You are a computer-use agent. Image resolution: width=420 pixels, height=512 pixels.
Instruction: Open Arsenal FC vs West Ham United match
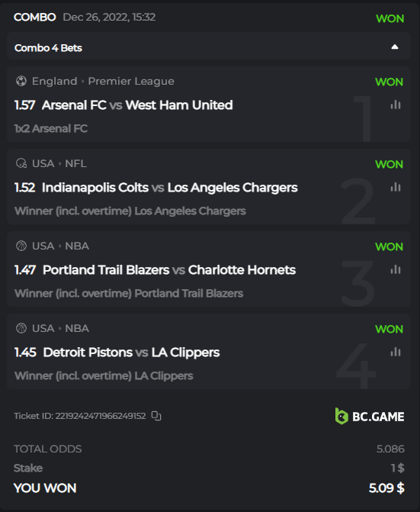pyautogui.click(x=137, y=105)
